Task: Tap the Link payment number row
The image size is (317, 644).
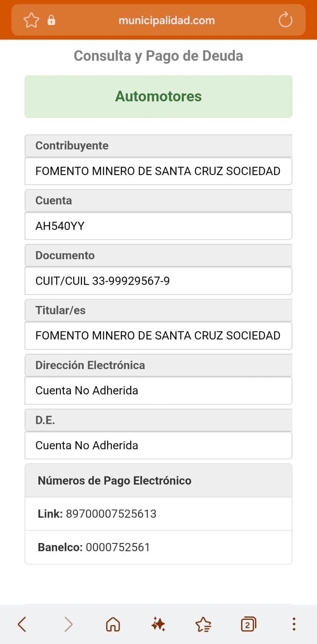Action: [x=158, y=514]
